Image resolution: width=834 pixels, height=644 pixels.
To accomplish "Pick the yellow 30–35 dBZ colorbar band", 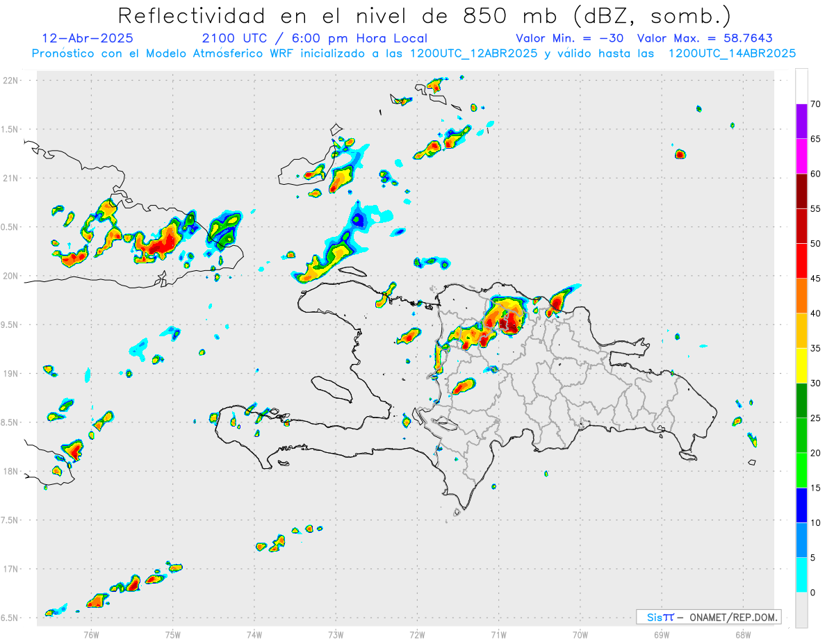I will [x=801, y=365].
